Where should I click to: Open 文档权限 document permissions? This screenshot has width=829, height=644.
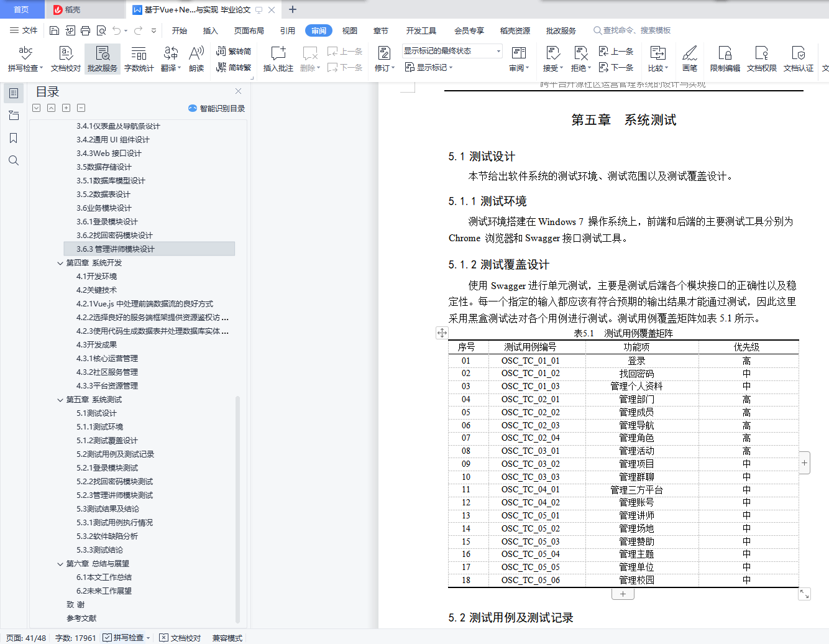pos(762,59)
